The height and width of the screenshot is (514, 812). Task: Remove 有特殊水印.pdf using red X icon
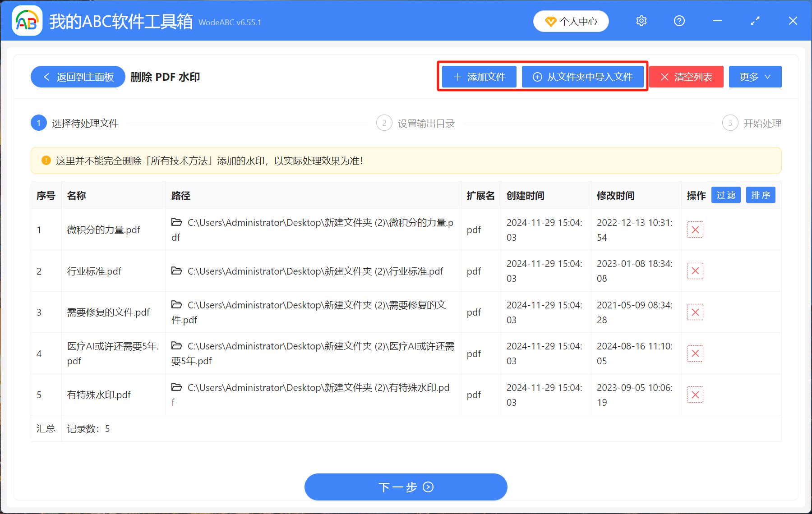coord(695,395)
